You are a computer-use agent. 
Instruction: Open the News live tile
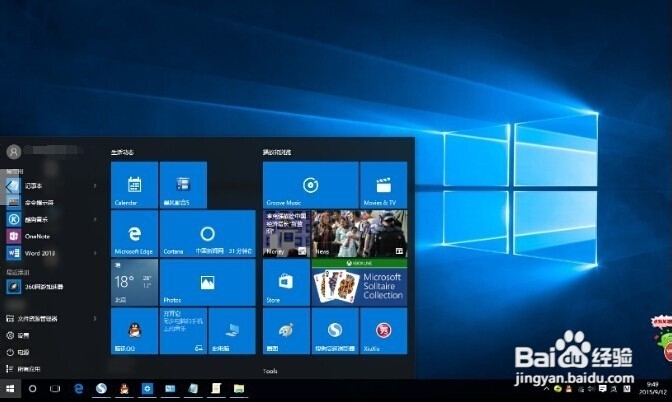point(360,234)
